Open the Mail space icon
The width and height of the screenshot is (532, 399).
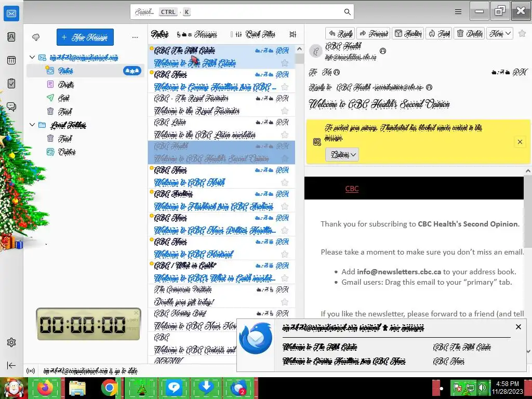pos(11,14)
